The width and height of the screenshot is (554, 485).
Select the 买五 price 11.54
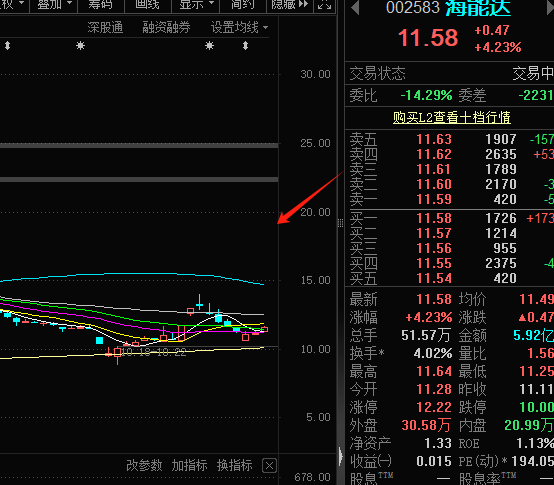point(434,278)
